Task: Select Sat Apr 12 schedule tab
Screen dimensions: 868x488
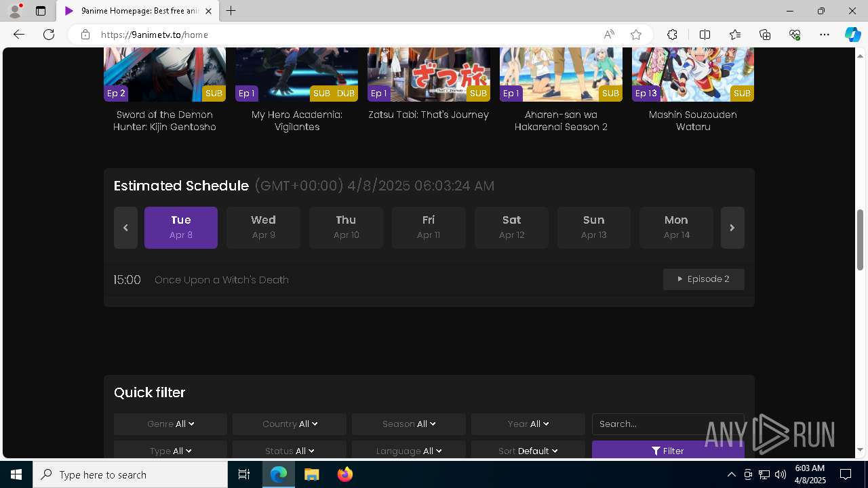Action: (x=512, y=228)
